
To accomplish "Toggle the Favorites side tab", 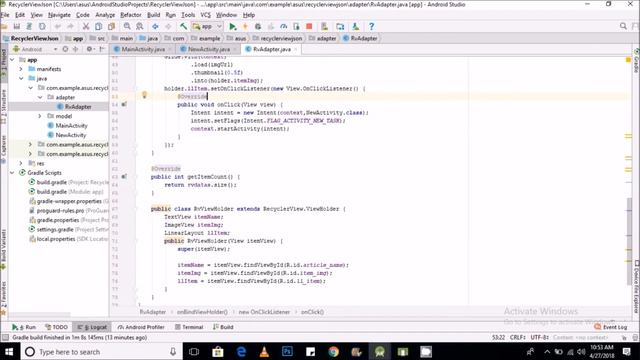I will (4, 297).
